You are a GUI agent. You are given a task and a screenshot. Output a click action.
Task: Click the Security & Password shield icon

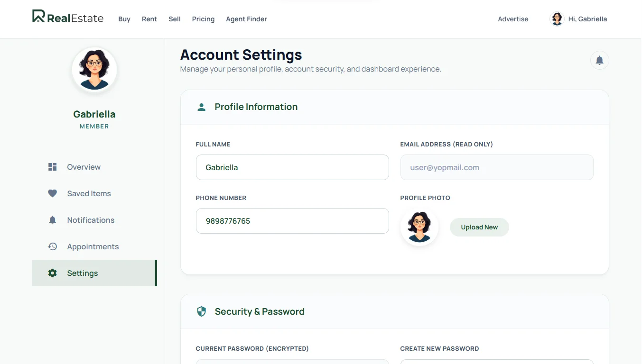point(202,311)
